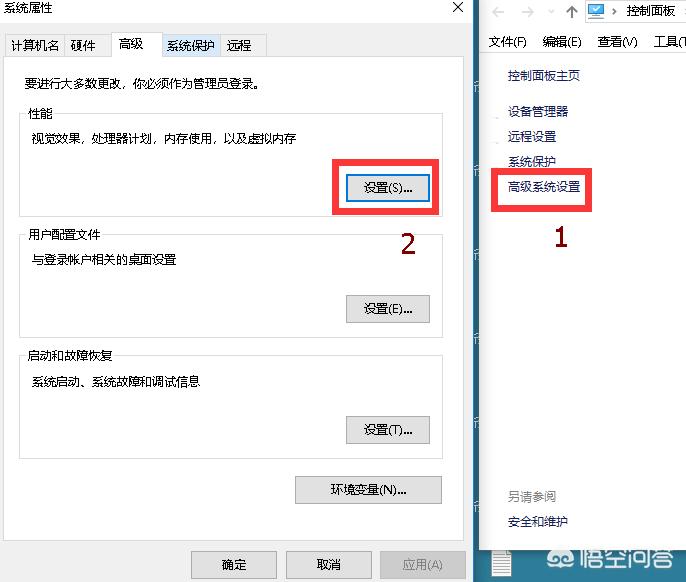
Task: Close the 系统属性 dialog
Action: pyautogui.click(x=458, y=7)
